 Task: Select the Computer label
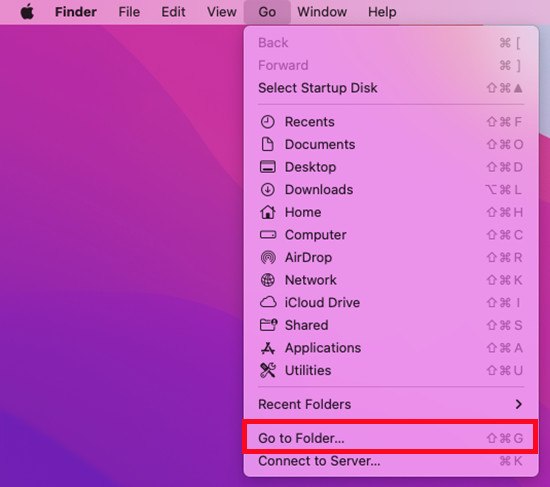click(x=316, y=235)
